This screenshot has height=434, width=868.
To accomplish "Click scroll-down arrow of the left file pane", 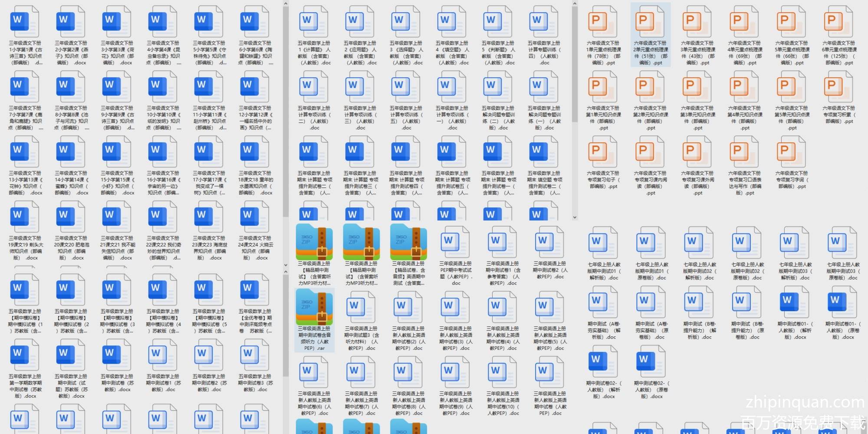I will point(286,265).
